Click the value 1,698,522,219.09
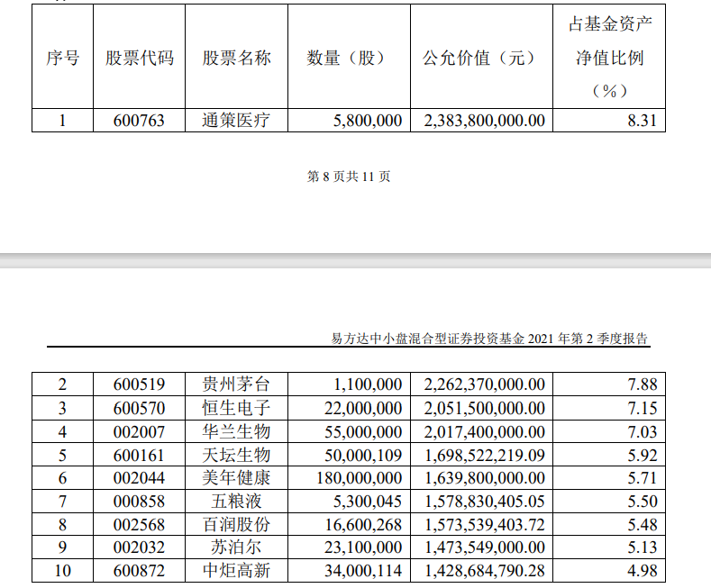Viewport: 711px width, 588px height. coord(484,456)
